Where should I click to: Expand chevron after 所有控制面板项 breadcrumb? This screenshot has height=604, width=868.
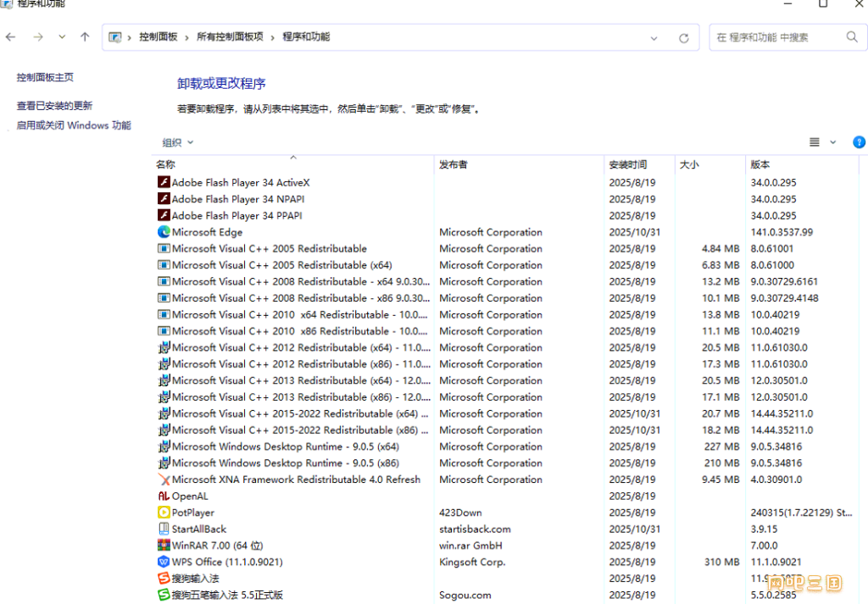[x=273, y=37]
